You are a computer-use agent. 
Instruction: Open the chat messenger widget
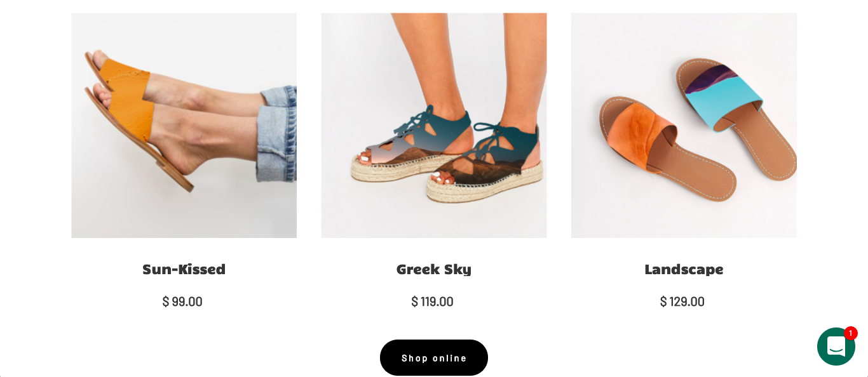click(836, 347)
